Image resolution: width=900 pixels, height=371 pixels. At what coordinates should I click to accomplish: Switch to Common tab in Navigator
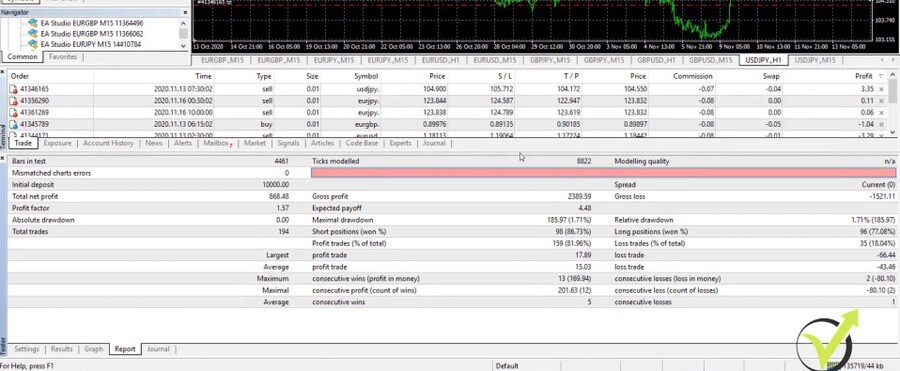point(22,57)
